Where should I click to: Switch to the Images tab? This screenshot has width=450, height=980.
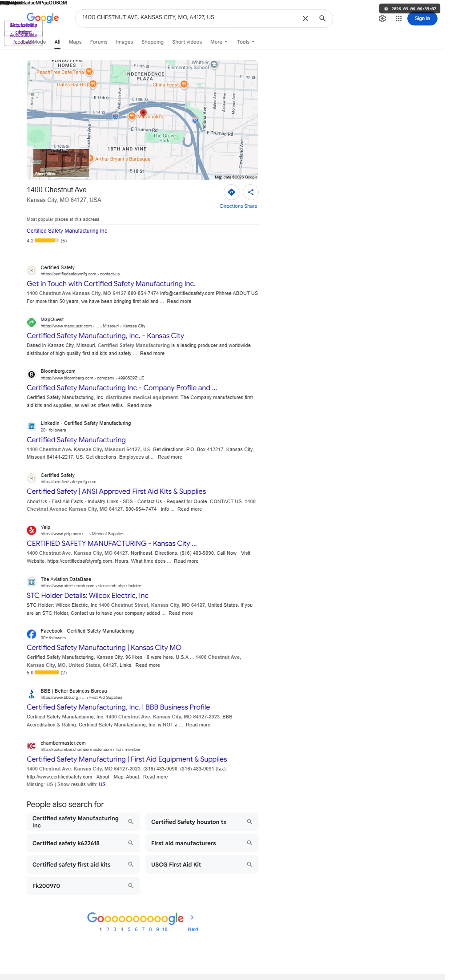(125, 42)
